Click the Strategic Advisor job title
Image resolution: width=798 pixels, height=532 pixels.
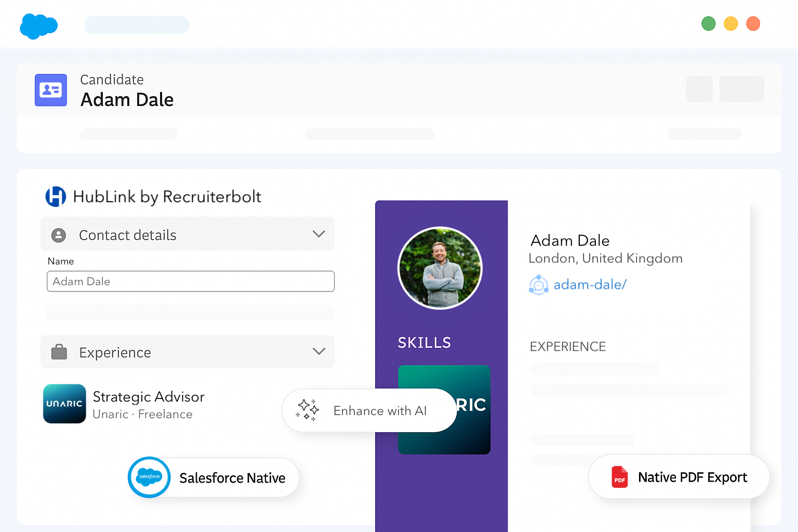[149, 397]
